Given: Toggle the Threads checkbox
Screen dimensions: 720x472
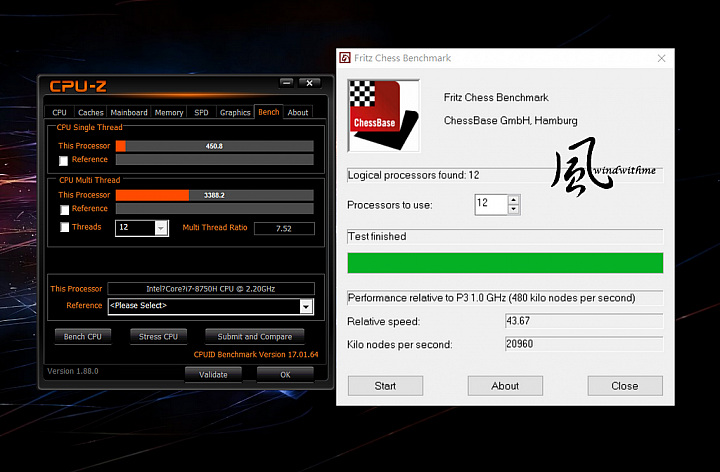Looking at the screenshot, I should [x=65, y=227].
